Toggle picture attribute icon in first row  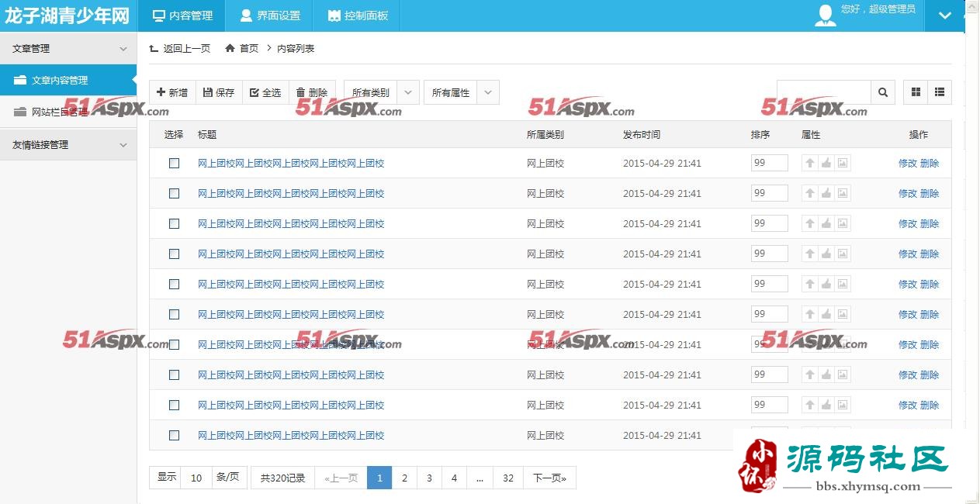(x=843, y=163)
